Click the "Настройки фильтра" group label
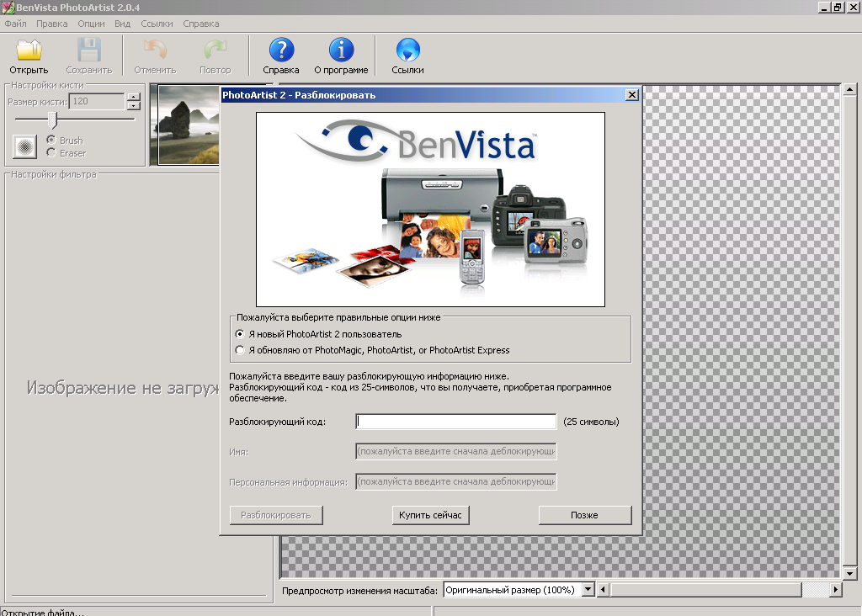862x616 pixels. tap(53, 174)
